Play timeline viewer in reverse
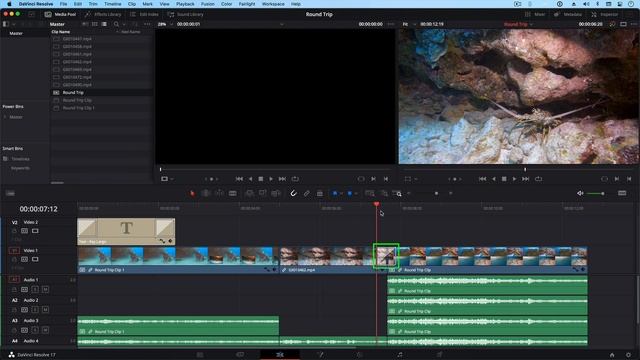 pos(494,179)
